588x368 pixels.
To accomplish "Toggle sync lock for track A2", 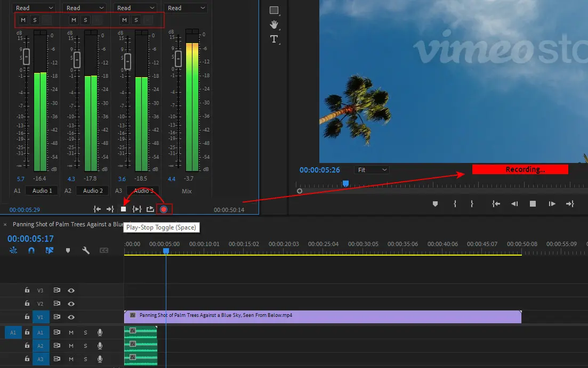I will pos(57,346).
